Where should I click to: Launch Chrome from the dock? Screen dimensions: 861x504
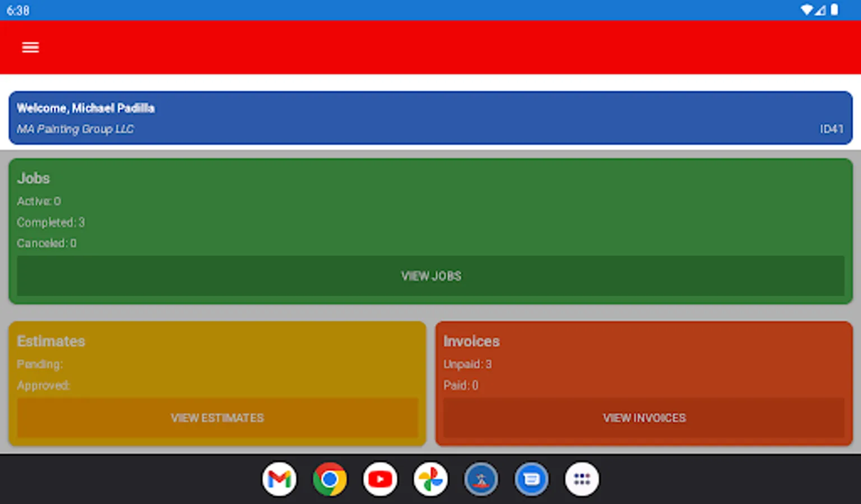pyautogui.click(x=330, y=479)
